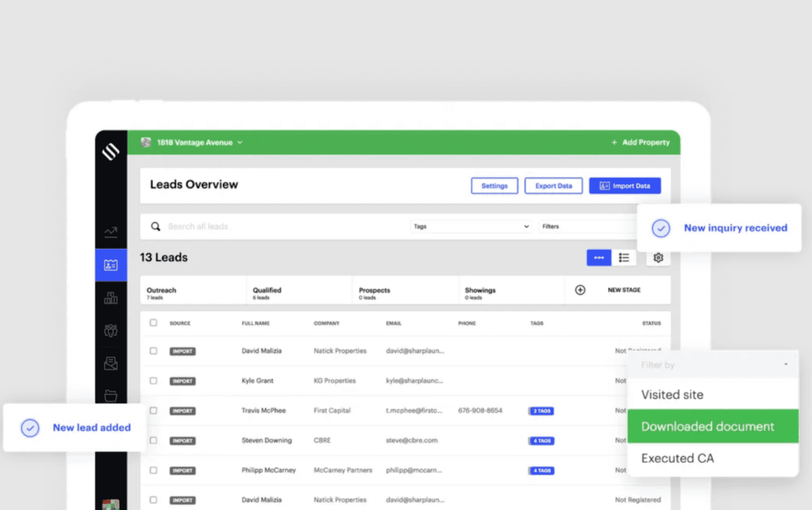Click New inquiry received notification text
Viewport: 812px width, 510px height.
click(x=735, y=228)
